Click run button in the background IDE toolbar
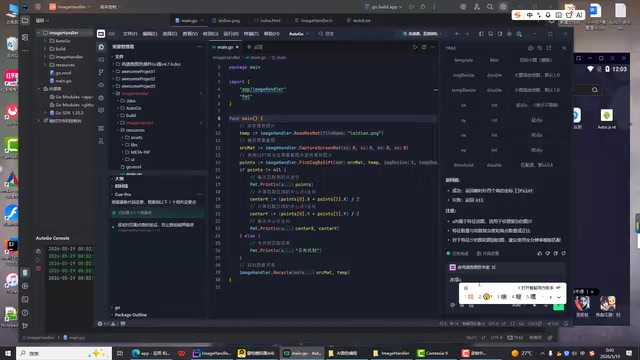Screen dimensions: 640x360 [x=411, y=7]
